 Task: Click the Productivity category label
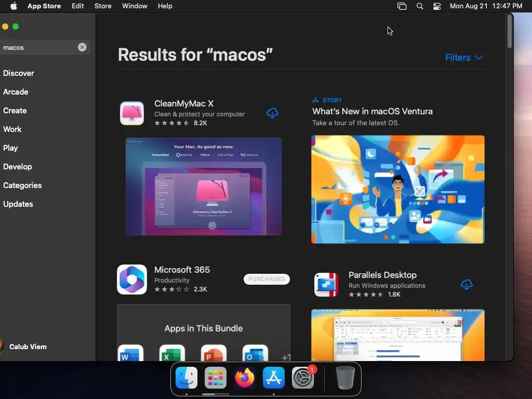(171, 280)
